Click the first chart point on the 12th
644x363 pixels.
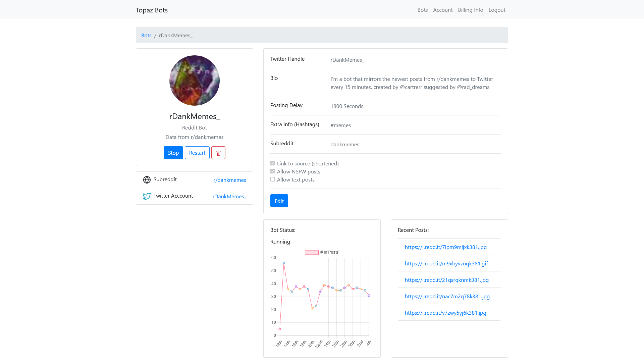280,329
